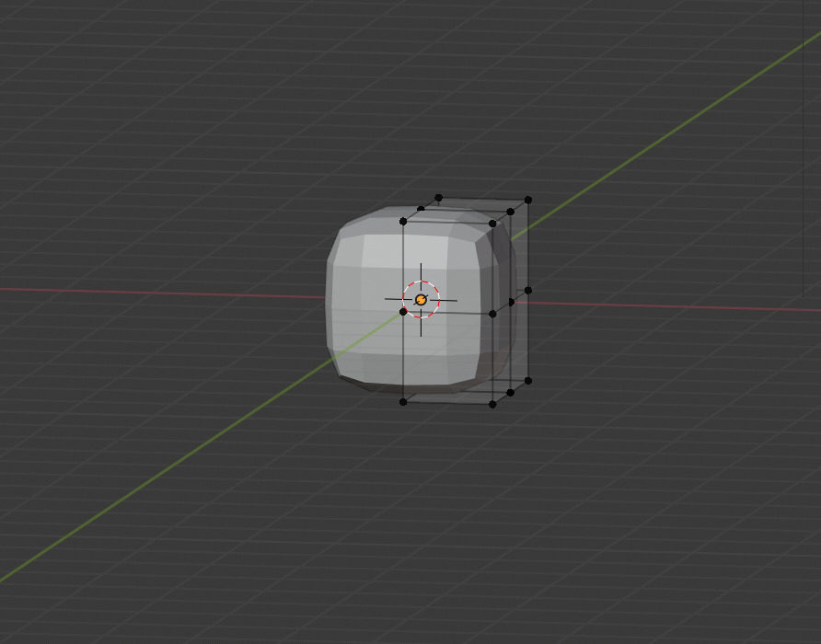Screen dimensions: 821x644
Task: Select the middle-right front lattice control point
Action: point(492,314)
